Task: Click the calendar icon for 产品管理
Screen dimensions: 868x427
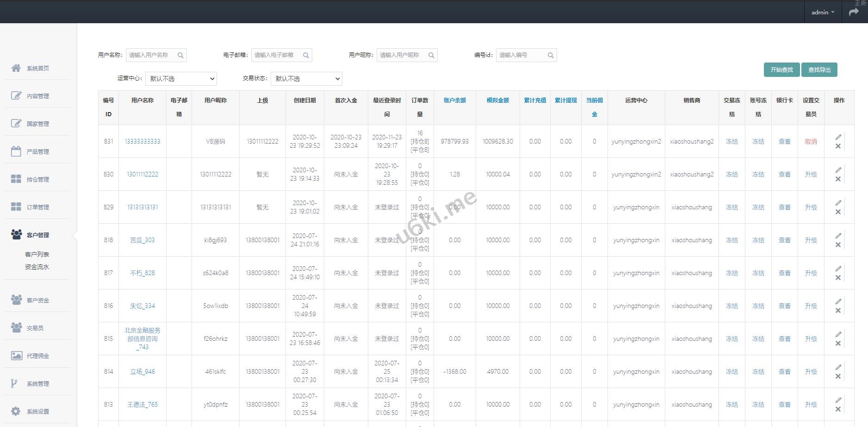Action: [16, 151]
